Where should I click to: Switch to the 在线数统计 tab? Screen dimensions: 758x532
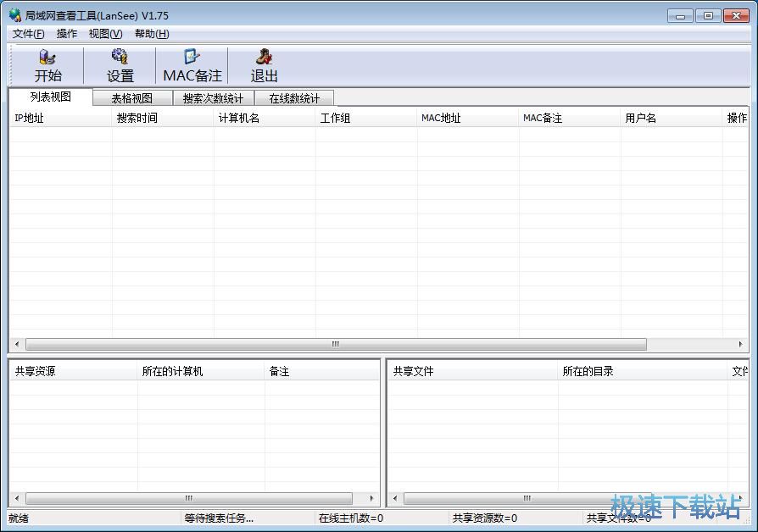(x=294, y=98)
